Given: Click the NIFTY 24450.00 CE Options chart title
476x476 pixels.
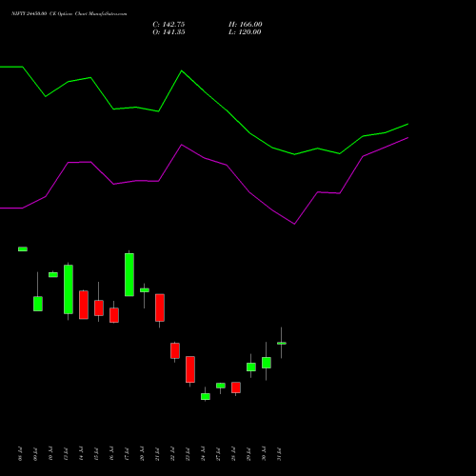Looking at the screenshot, I should (69, 14).
